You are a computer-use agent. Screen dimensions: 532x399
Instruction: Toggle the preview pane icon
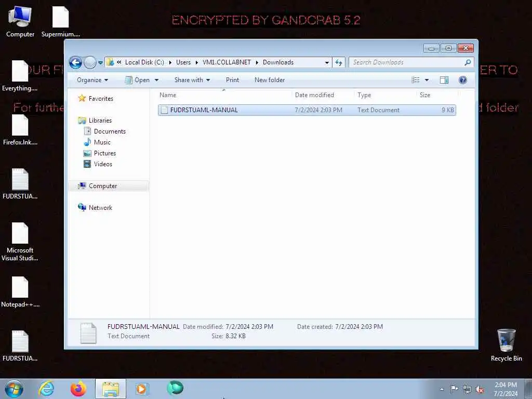[444, 80]
